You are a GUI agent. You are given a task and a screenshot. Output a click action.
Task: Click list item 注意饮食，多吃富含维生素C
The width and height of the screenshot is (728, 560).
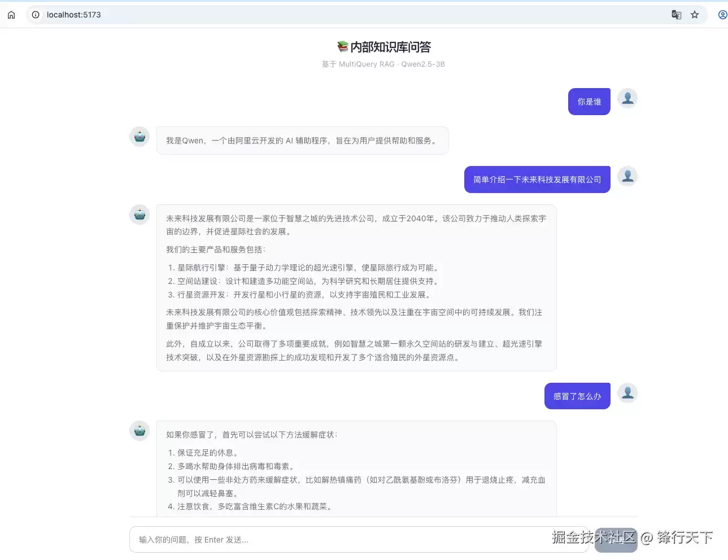click(x=255, y=506)
